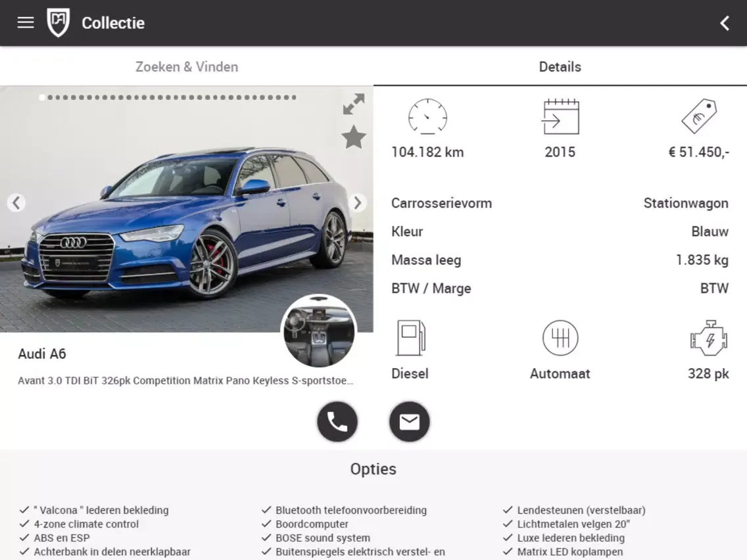This screenshot has width=747, height=560.
Task: Click Buitenspiegels elektrisch verstel- en option
Action: [x=360, y=551]
